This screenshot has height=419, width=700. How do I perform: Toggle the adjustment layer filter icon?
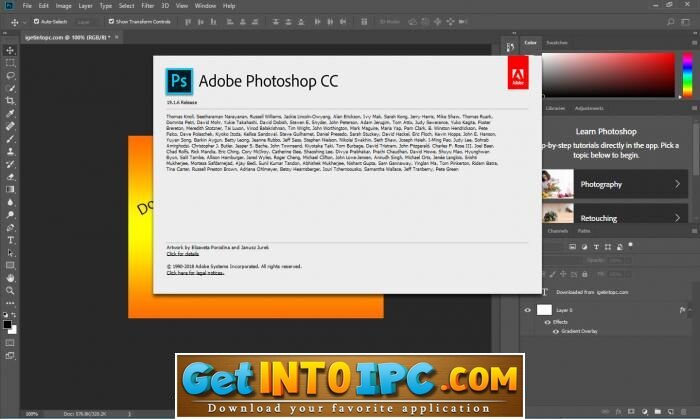pyautogui.click(x=584, y=247)
